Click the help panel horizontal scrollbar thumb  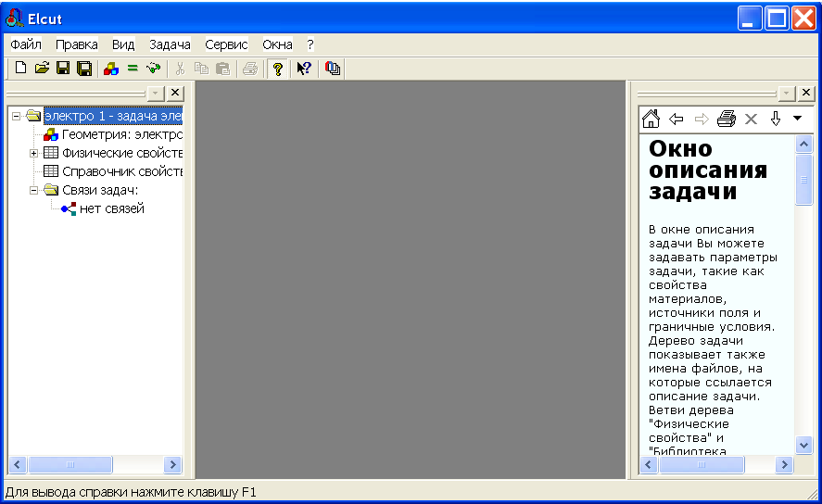coord(702,465)
